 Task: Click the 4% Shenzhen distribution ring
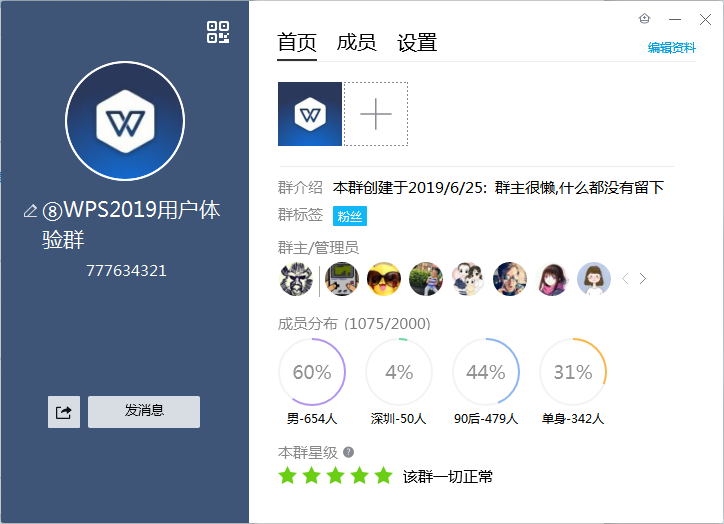[399, 372]
